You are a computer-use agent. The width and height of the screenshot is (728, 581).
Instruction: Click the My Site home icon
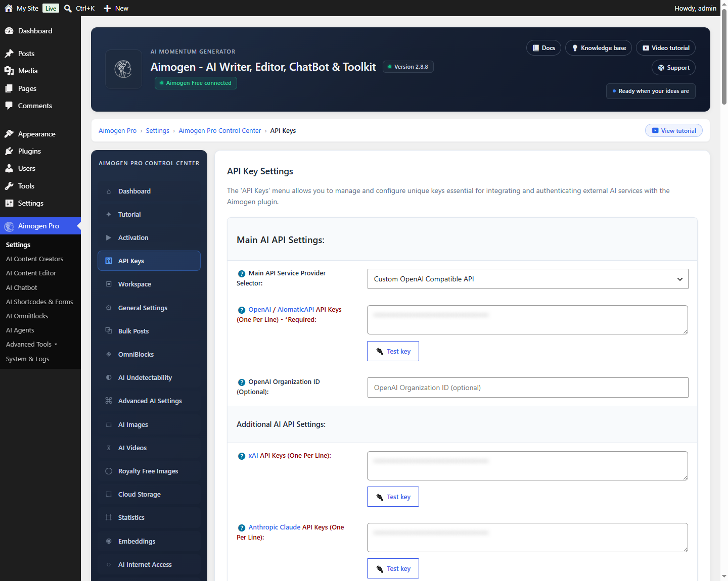click(x=9, y=8)
